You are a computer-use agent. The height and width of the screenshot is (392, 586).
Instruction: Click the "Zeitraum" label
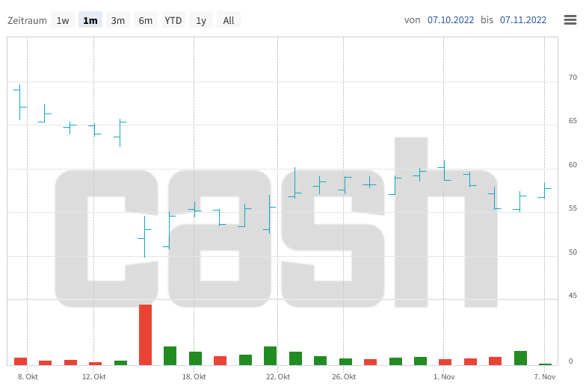27,21
